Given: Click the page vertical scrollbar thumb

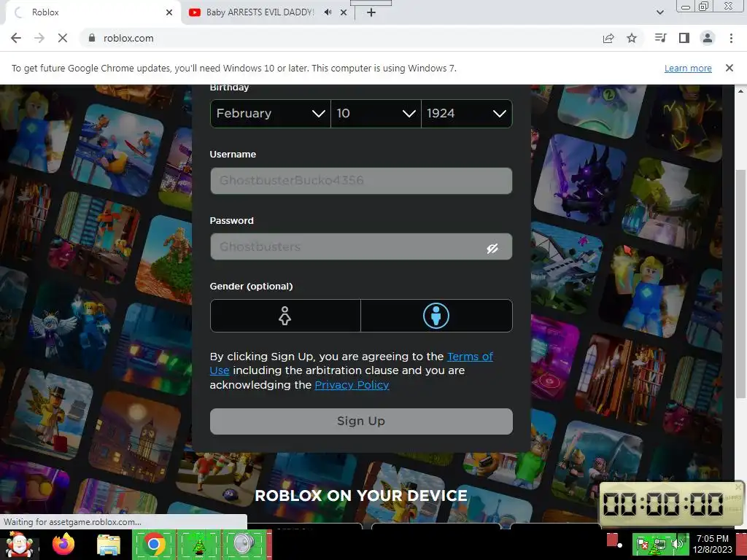Looking at the screenshot, I should point(740,284).
